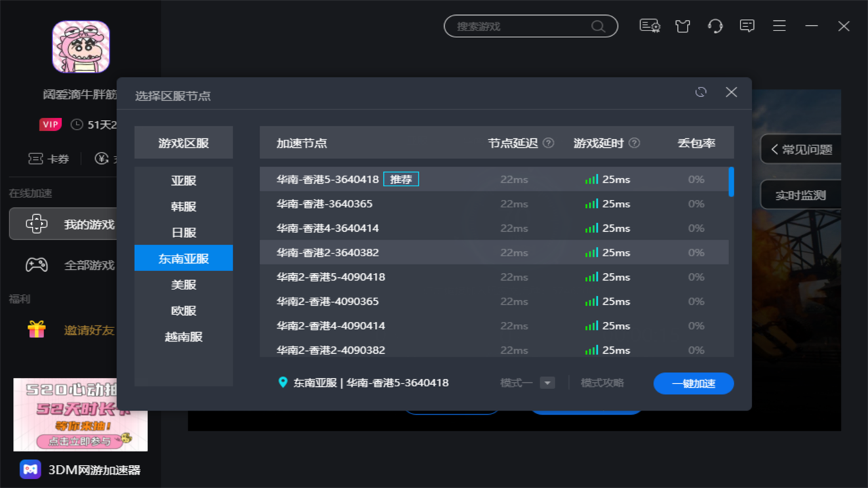The width and height of the screenshot is (868, 488).
Task: Select node 华南-香港2-3640382
Action: [494, 253]
